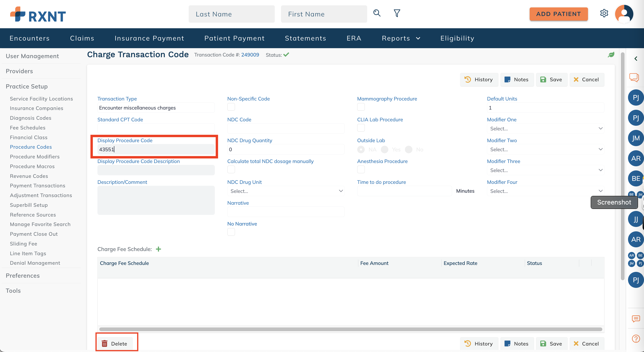The height and width of the screenshot is (352, 644).
Task: Toggle the No Narrative checkbox
Action: [x=231, y=232]
